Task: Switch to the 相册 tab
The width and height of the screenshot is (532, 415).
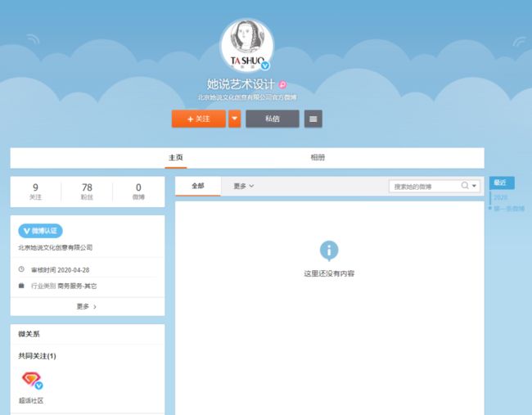Action: click(x=318, y=157)
